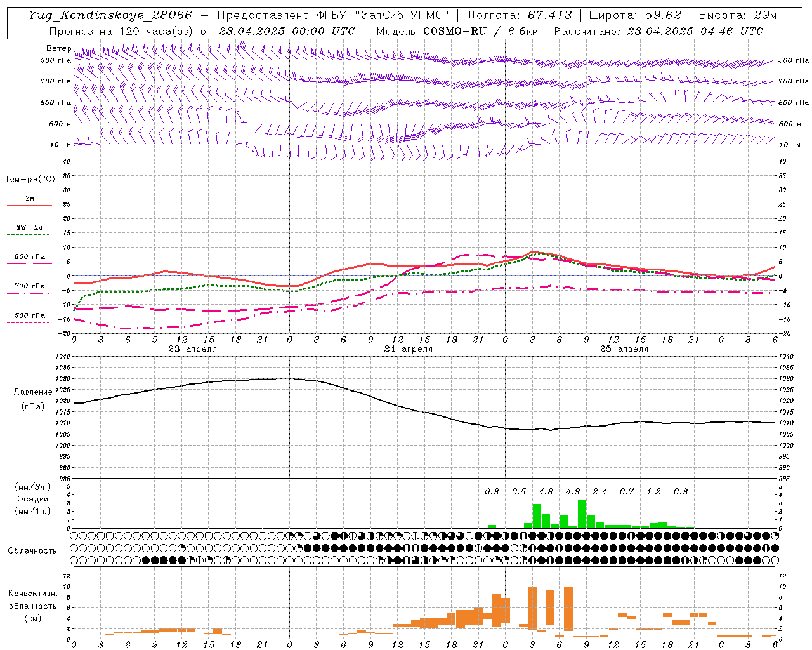Click the 'Модель COSMO-RU / 6.6км' text
The width and height of the screenshot is (812, 650).
pos(457,31)
